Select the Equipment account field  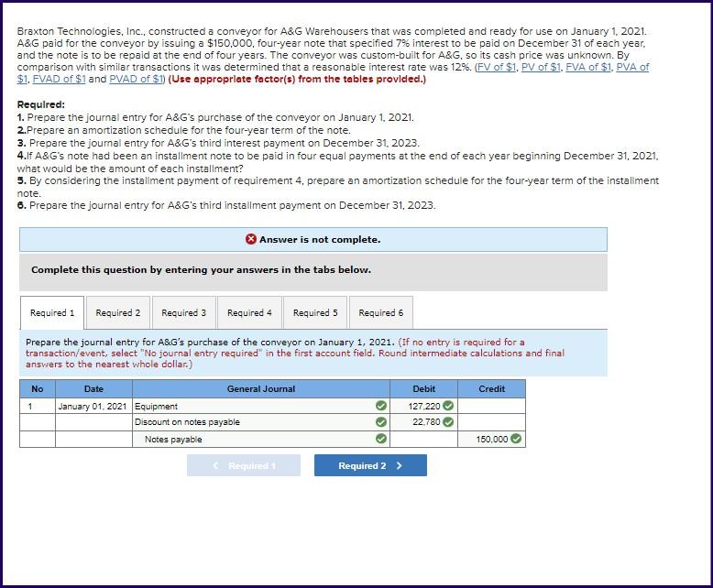click(260, 406)
